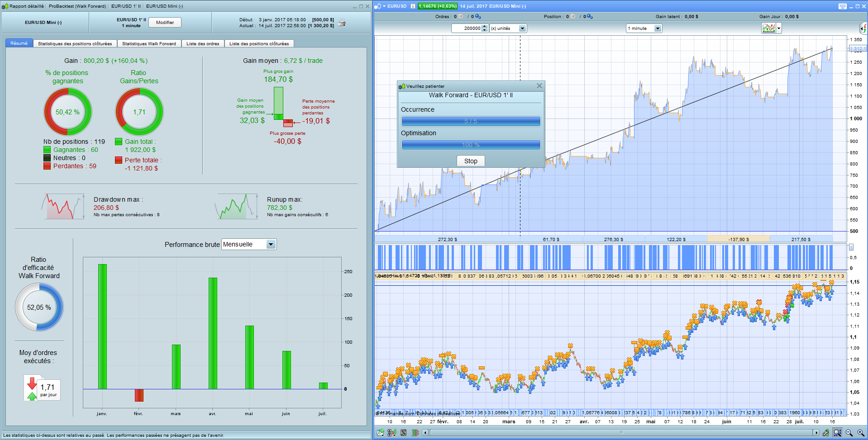Screen dimensions: 868x440
Task: Open order settings gears next to Ordres
Action: [x=478, y=16]
